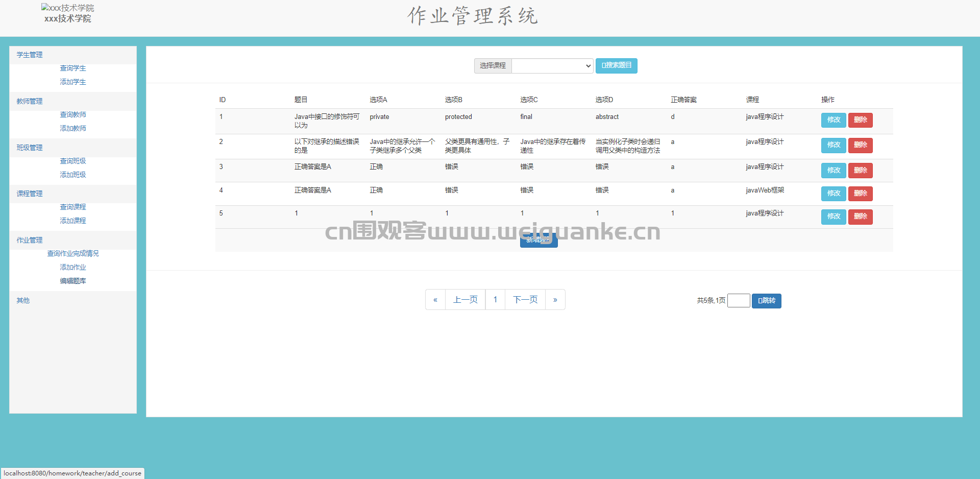Click the xxx技术学院 logo image
The height and width of the screenshot is (479, 980).
pos(67,8)
